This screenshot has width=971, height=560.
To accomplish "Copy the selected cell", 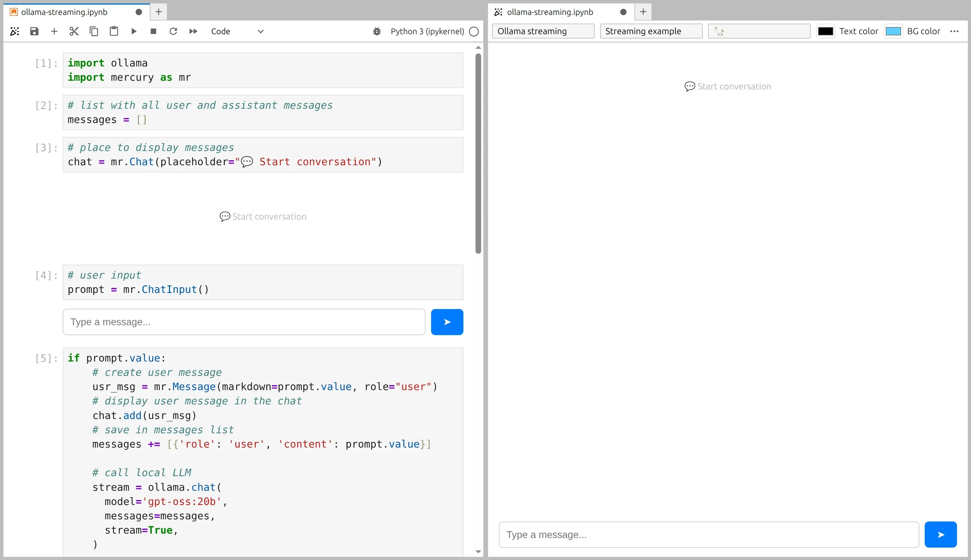I will tap(94, 31).
